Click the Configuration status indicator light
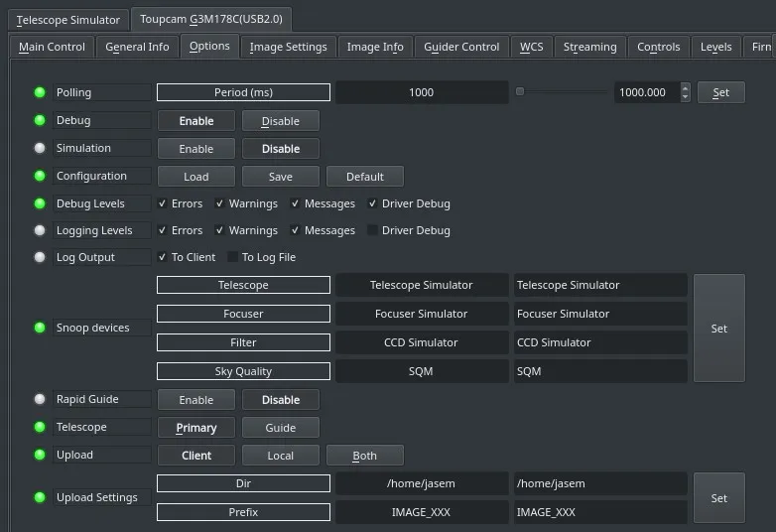Viewport: 776px width, 532px height. click(40, 176)
